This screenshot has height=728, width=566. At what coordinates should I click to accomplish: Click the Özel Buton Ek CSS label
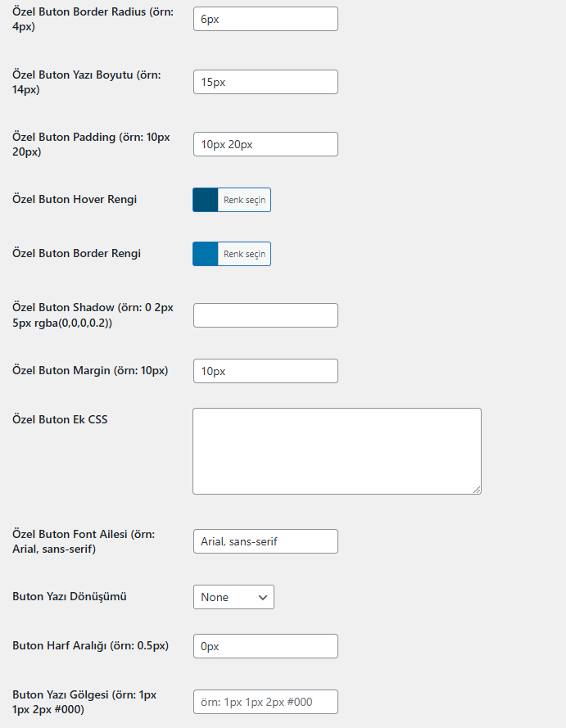[x=60, y=419]
